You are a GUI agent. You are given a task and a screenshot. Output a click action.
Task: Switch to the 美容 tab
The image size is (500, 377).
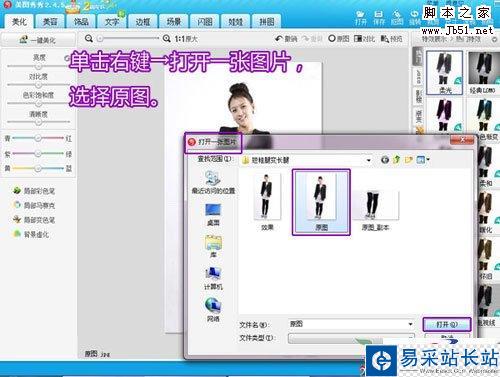point(50,22)
